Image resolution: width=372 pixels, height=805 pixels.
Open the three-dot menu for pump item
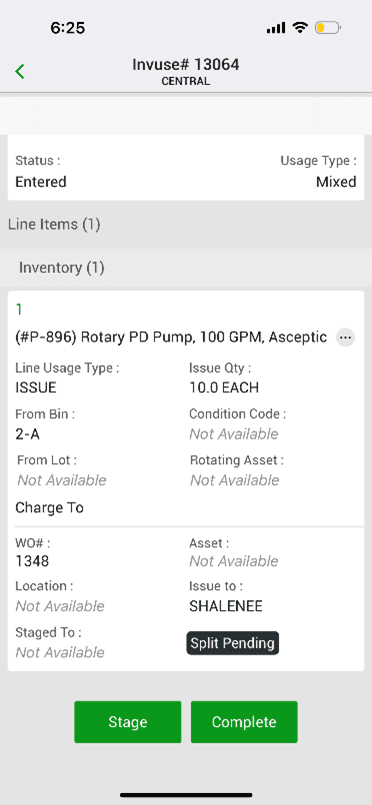coord(345,337)
